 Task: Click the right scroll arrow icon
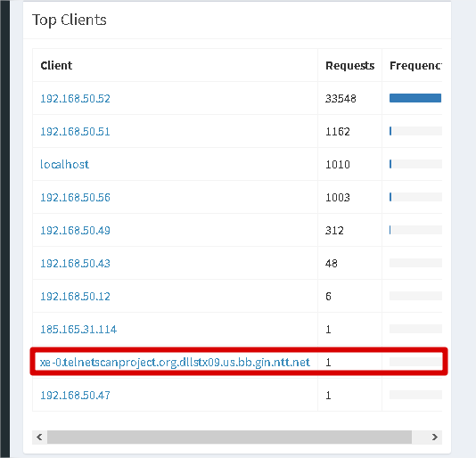coord(435,437)
